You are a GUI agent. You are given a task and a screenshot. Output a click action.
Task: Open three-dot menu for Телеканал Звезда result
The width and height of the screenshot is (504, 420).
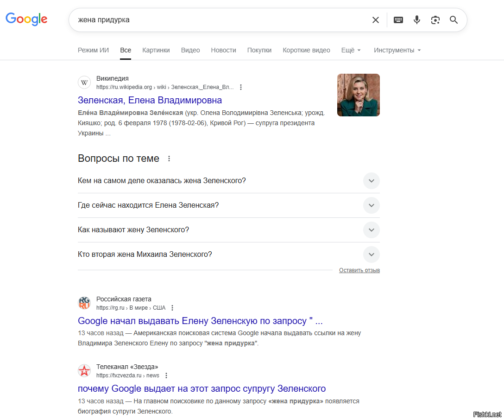tap(166, 375)
